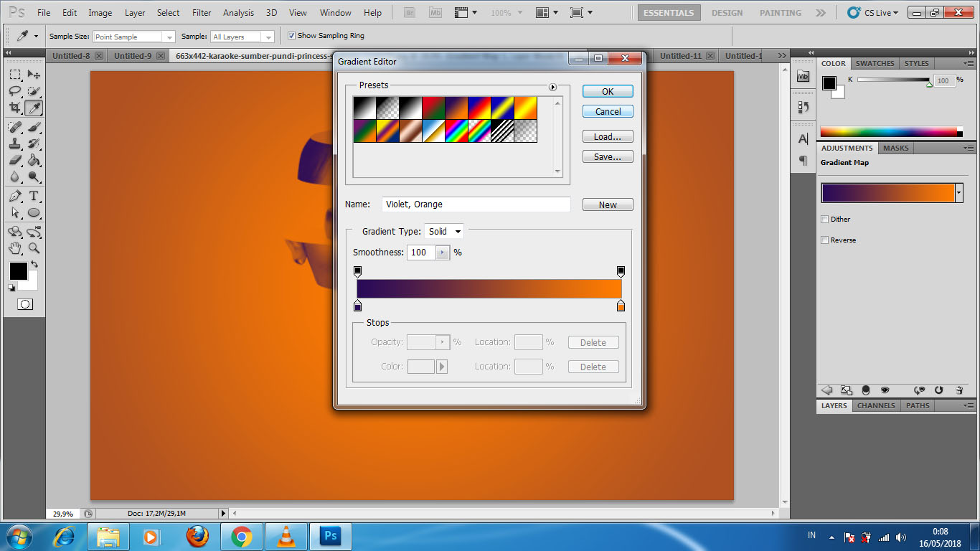Open the Filter menu
980x551 pixels.
click(x=202, y=12)
